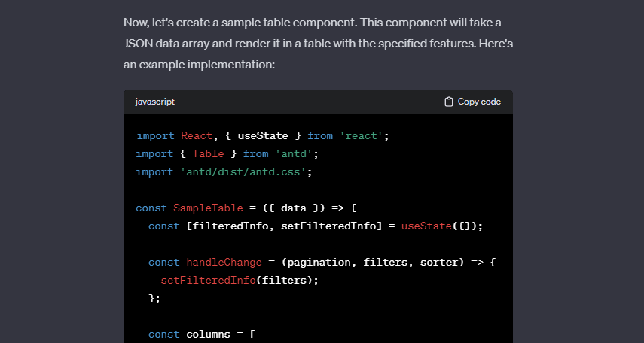
Task: Click the setFilteredInfo(filters) call line
Action: tap(240, 281)
